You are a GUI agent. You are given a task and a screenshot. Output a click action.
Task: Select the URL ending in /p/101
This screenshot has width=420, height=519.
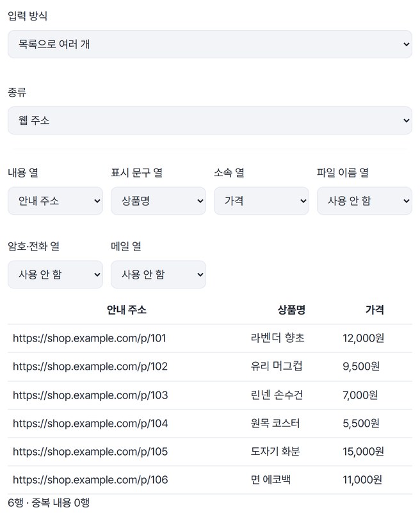pyautogui.click(x=89, y=338)
